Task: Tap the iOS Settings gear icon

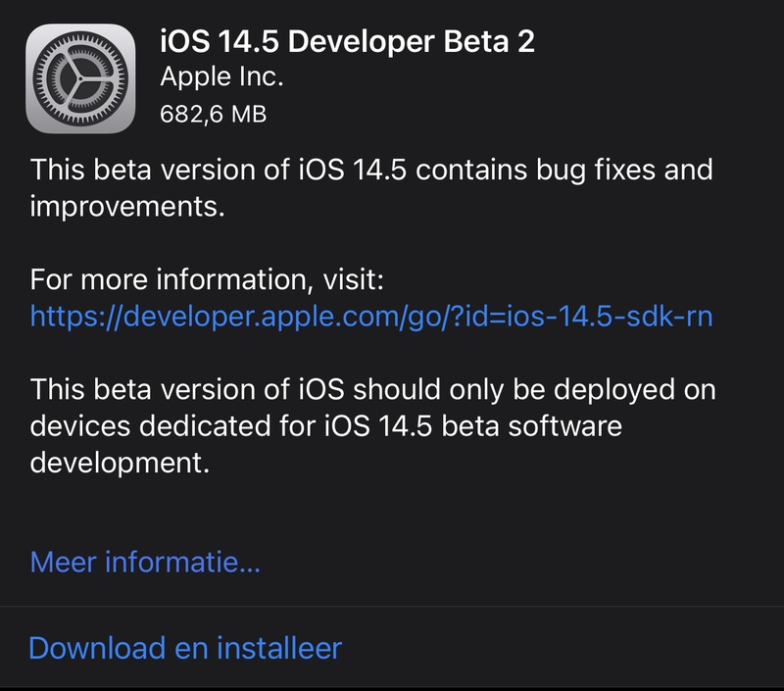Action: pyautogui.click(x=80, y=79)
